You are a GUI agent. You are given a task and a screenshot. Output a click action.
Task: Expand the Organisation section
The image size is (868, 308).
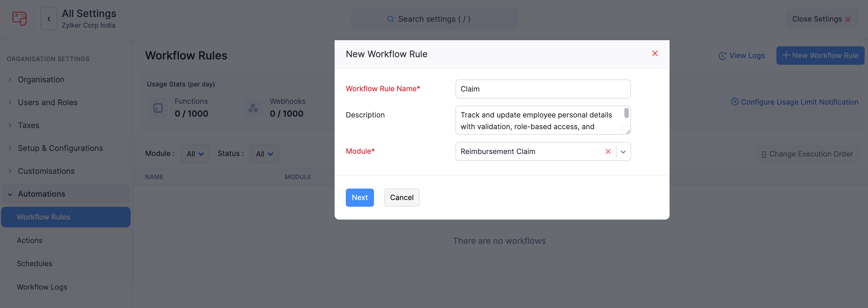pyautogui.click(x=10, y=80)
